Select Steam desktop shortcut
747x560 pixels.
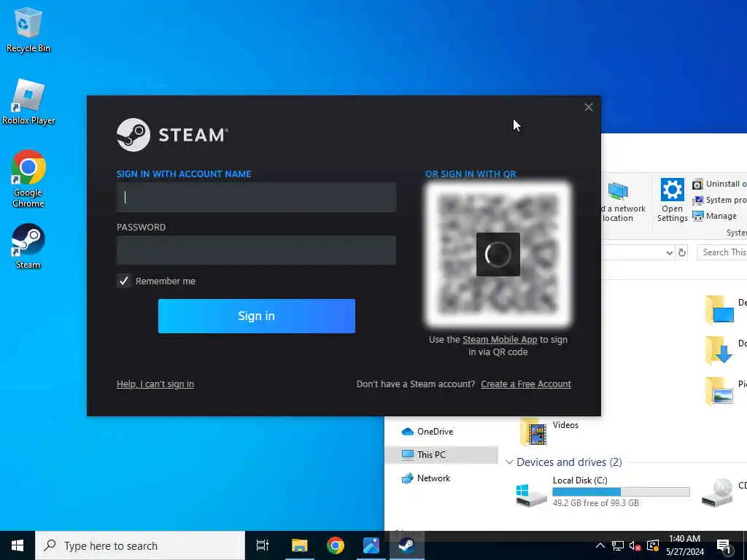point(28,246)
